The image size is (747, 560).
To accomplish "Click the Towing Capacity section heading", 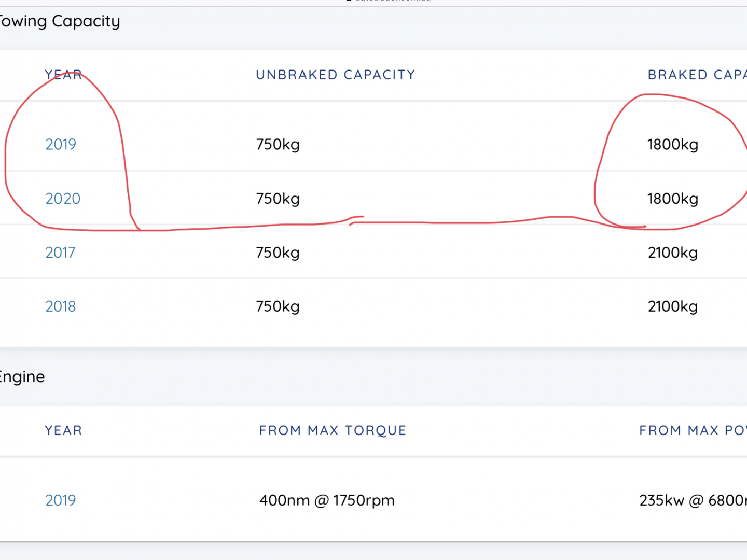I will (60, 21).
